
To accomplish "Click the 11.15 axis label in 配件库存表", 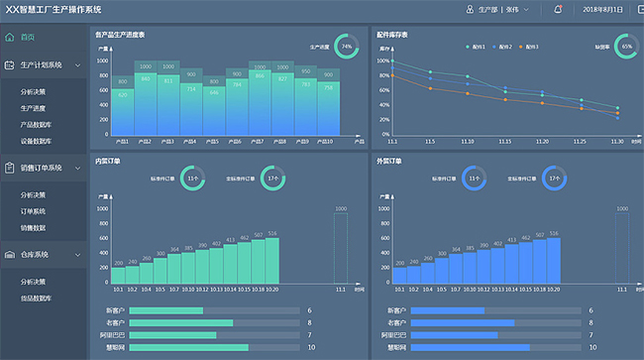I will click(x=504, y=142).
